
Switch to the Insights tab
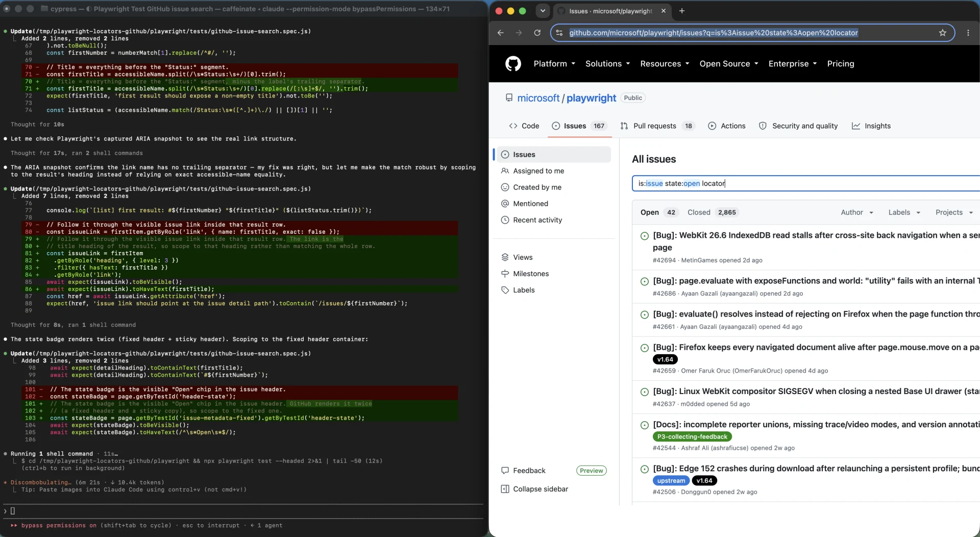[x=871, y=126]
